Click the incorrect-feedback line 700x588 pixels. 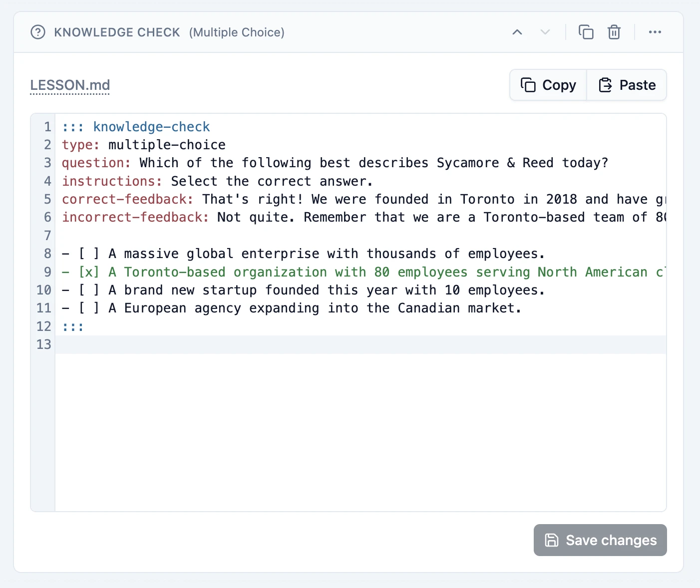point(363,217)
